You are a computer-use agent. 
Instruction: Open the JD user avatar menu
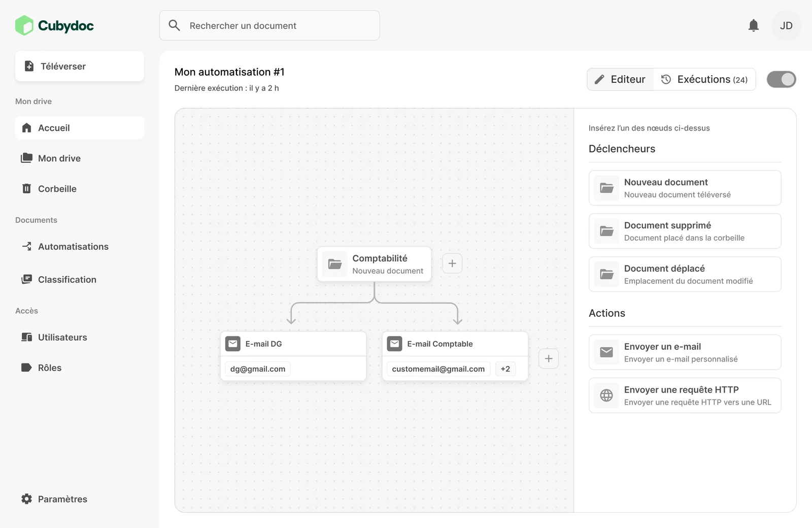(x=786, y=25)
